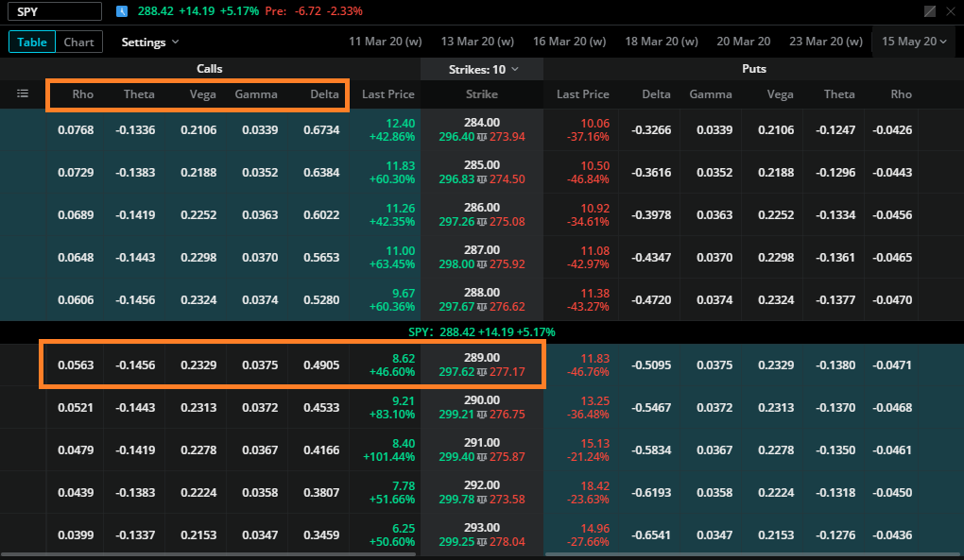The height and width of the screenshot is (560, 964).
Task: Click the put delta value -0.5095
Action: pyautogui.click(x=651, y=365)
